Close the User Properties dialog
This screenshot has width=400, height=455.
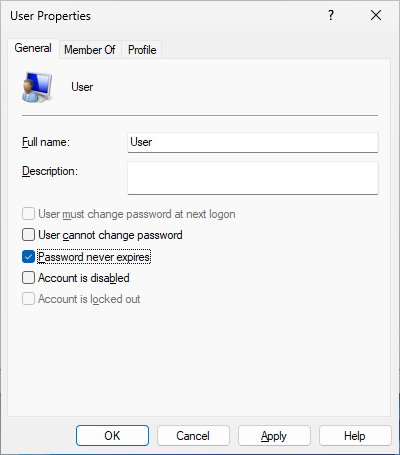tap(376, 15)
